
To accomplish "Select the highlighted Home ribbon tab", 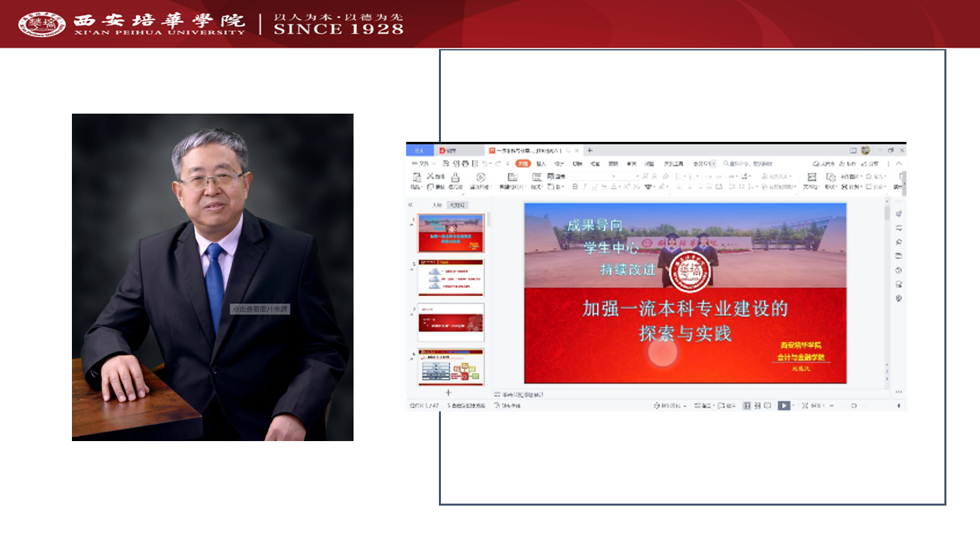I will (x=523, y=163).
